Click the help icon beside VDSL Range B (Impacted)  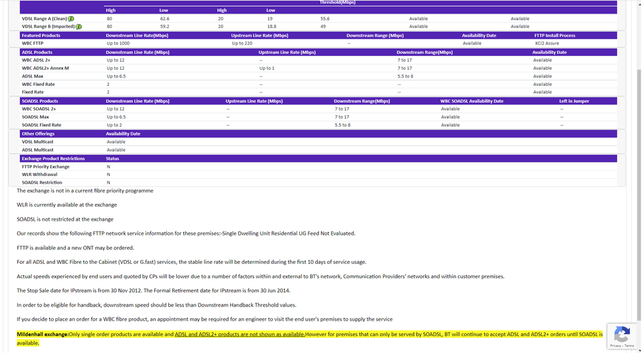79,26
